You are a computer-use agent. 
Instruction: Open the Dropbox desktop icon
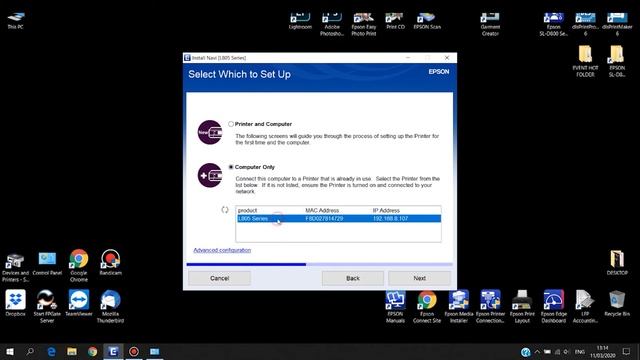pos(16,303)
